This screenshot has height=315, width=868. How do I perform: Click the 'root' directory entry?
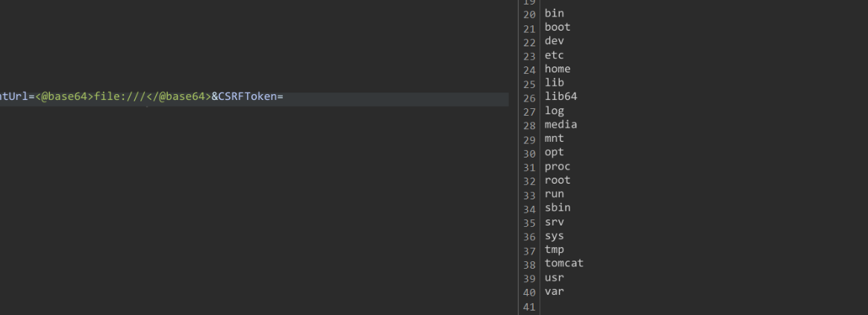(558, 180)
